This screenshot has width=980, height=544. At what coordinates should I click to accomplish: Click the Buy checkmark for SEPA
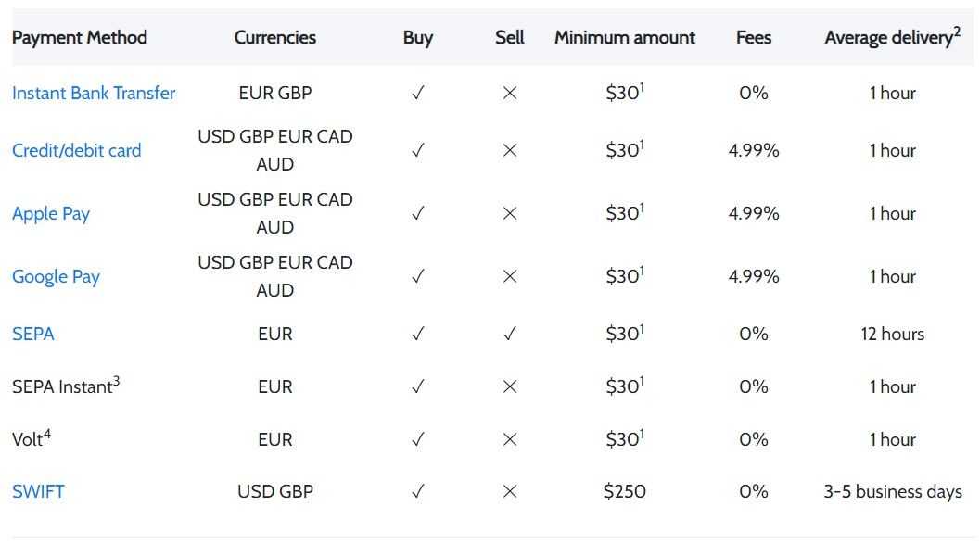click(x=418, y=334)
